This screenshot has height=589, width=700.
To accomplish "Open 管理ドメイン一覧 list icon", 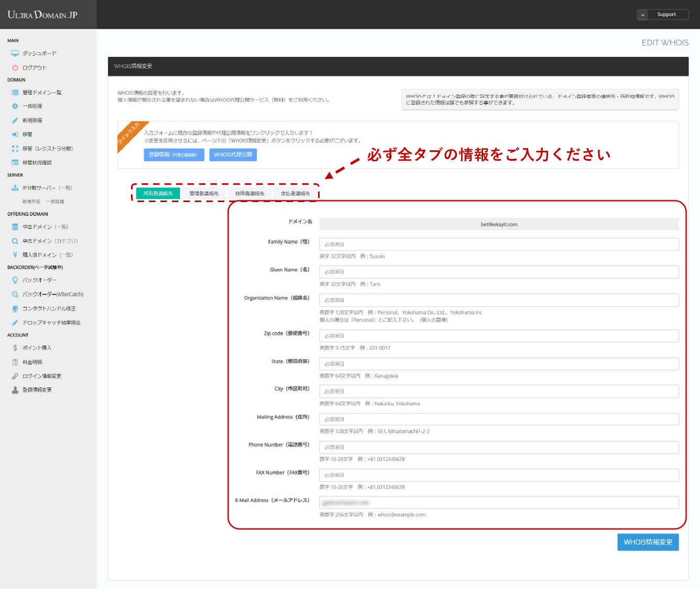I will [15, 93].
